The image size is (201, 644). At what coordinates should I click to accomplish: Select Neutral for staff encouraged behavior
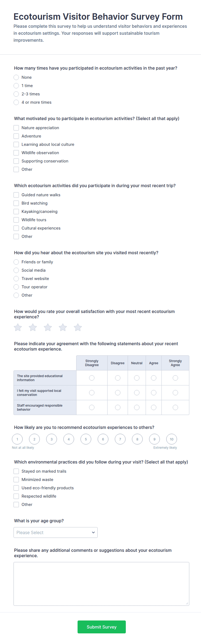click(137, 407)
